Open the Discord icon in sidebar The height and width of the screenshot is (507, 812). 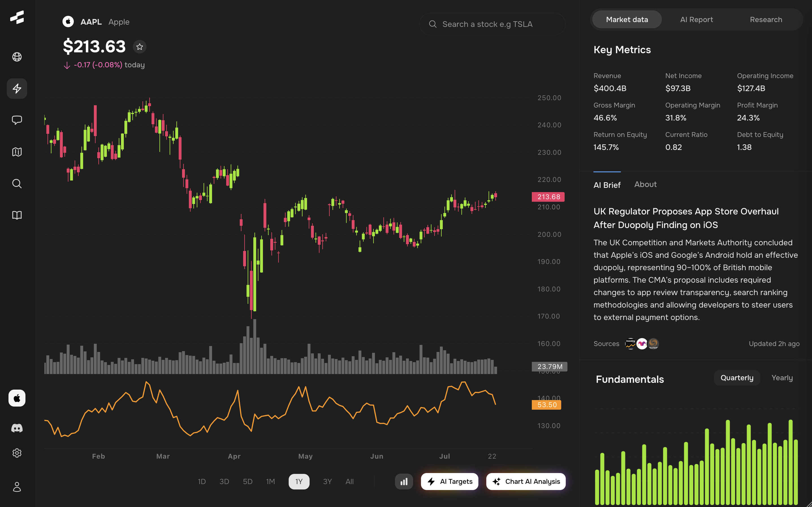(17, 428)
